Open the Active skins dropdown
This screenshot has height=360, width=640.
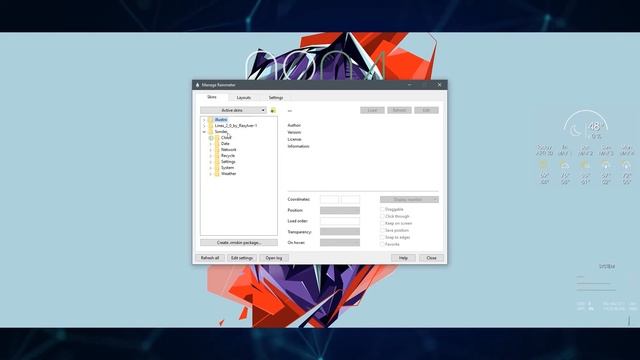click(x=233, y=110)
